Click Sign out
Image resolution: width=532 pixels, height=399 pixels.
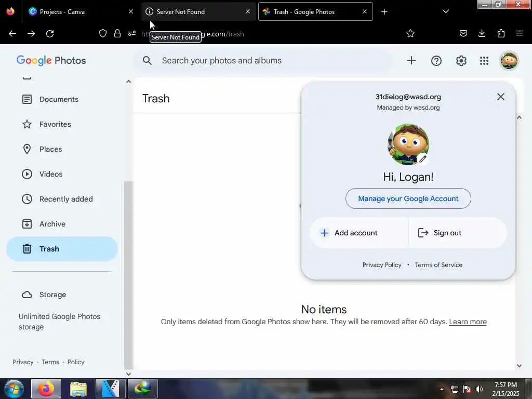[x=458, y=233]
